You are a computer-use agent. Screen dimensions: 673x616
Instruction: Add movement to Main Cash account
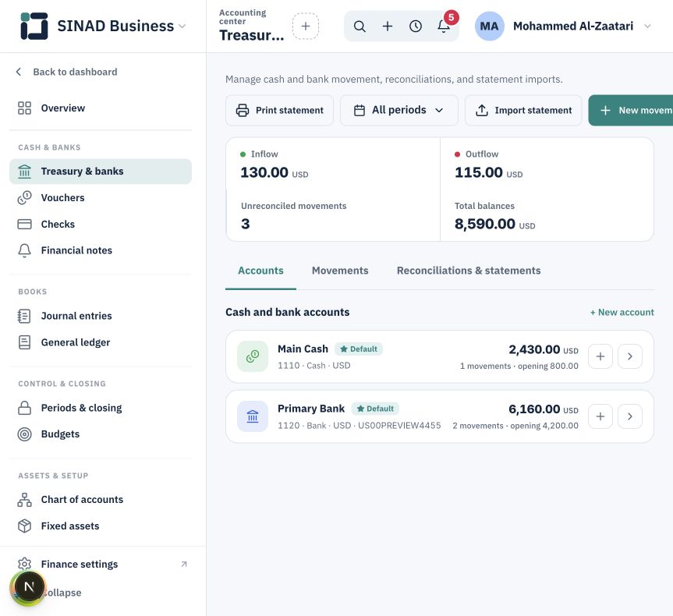(600, 356)
